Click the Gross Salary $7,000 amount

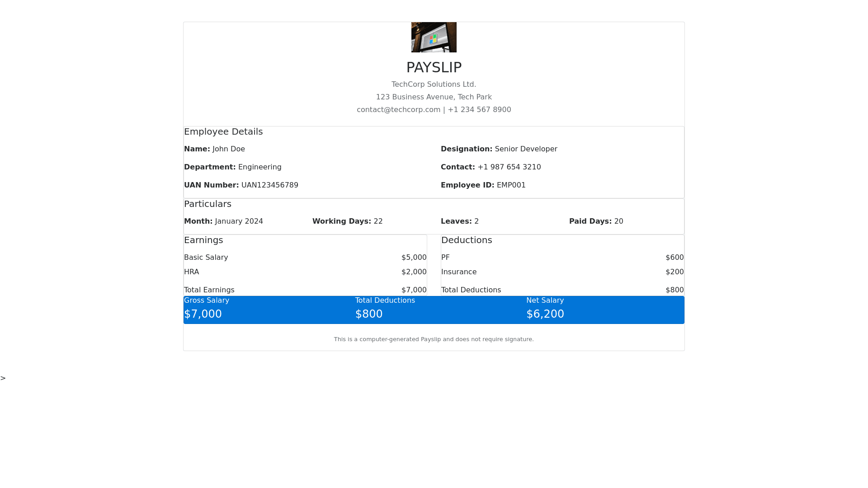click(x=203, y=314)
